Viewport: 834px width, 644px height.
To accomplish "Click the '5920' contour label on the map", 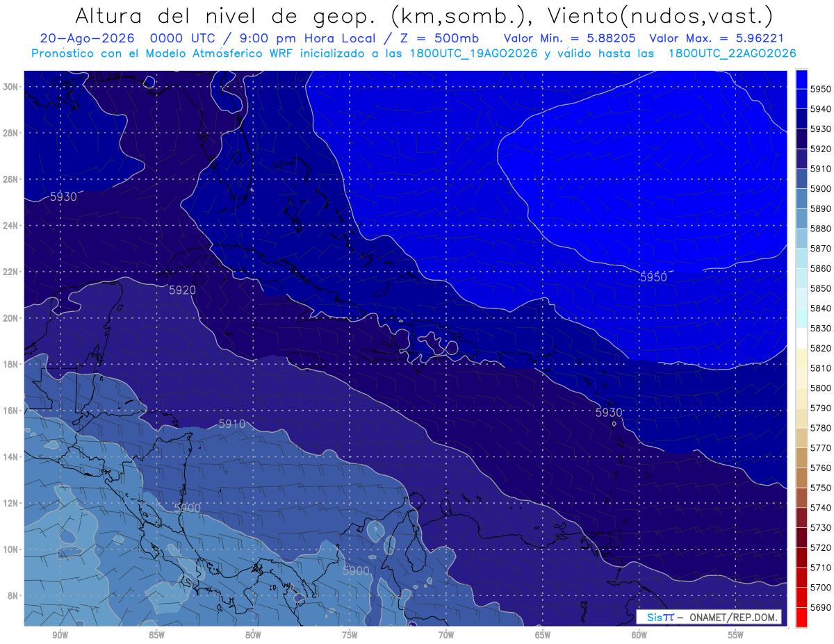I will click(182, 290).
